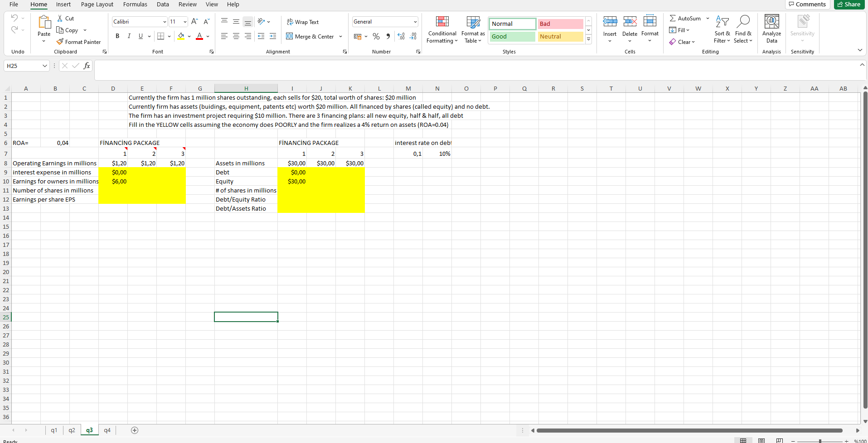Open the q2 worksheet tab
The image size is (868, 443).
coord(71,430)
